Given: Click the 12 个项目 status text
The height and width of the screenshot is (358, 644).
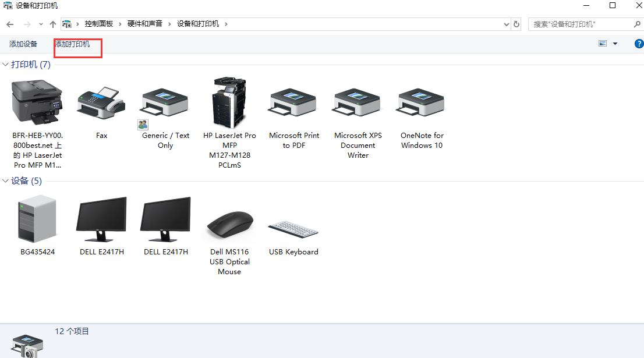Looking at the screenshot, I should click(72, 331).
